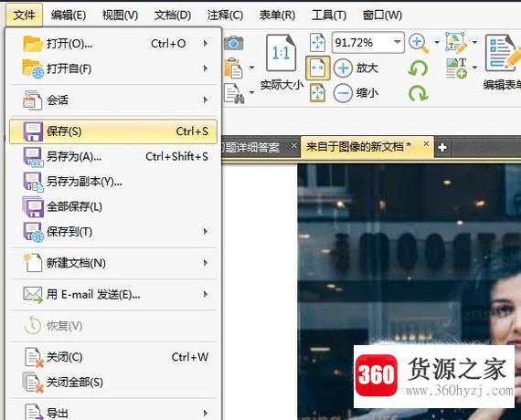The image size is (521, 420).
Task: Click the 实际大小 1:1 button
Action: point(282,62)
